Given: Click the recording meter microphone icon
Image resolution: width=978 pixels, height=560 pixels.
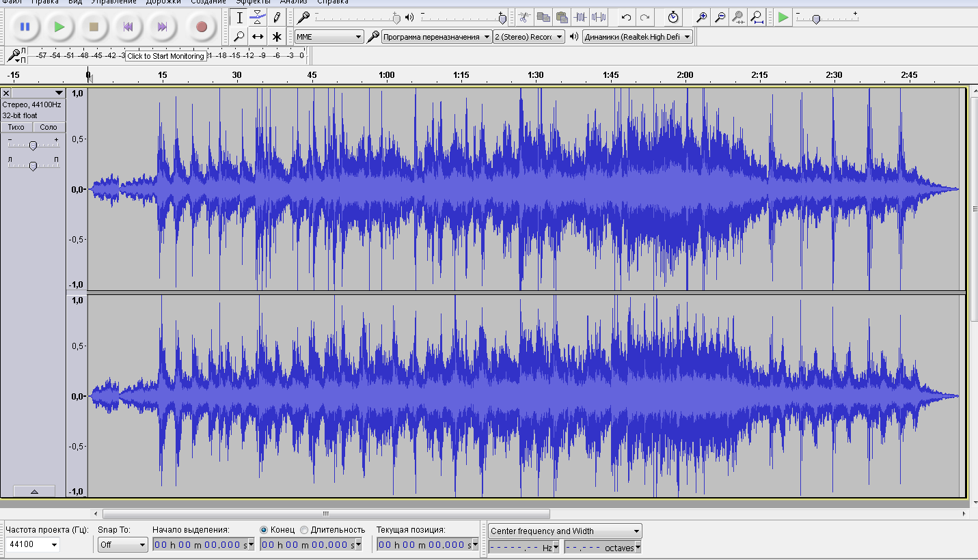Looking at the screenshot, I should click(x=14, y=55).
